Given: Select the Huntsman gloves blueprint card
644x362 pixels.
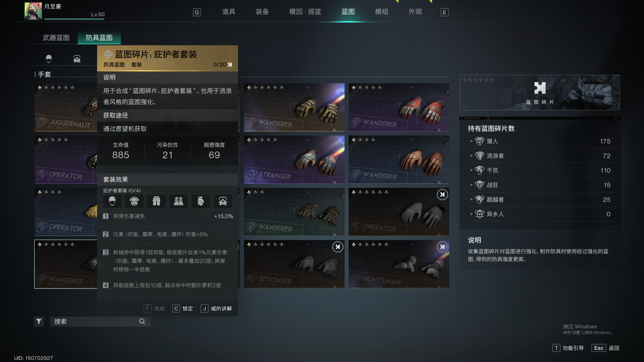Looking at the screenshot, I should (x=399, y=264).
